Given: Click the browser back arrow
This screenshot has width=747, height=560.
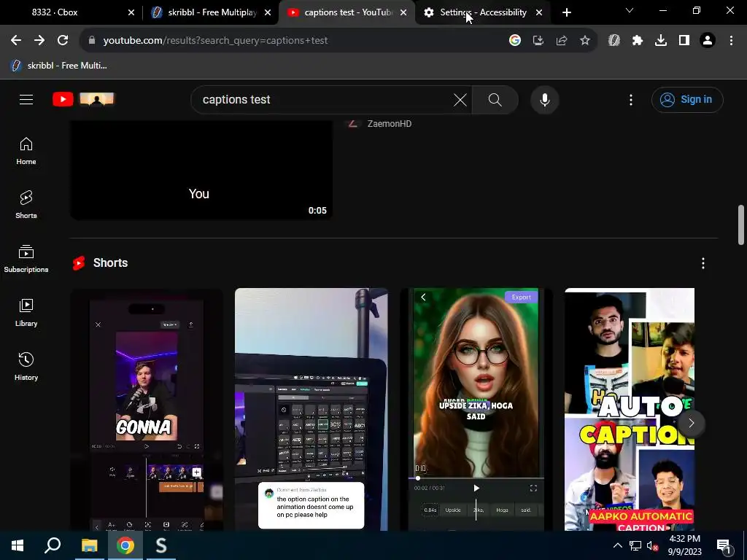Looking at the screenshot, I should tap(16, 41).
